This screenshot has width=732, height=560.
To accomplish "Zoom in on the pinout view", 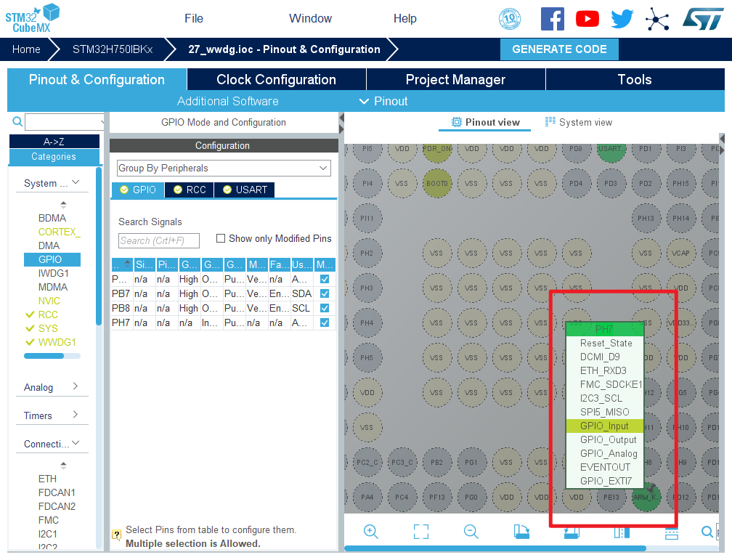I will 371,532.
